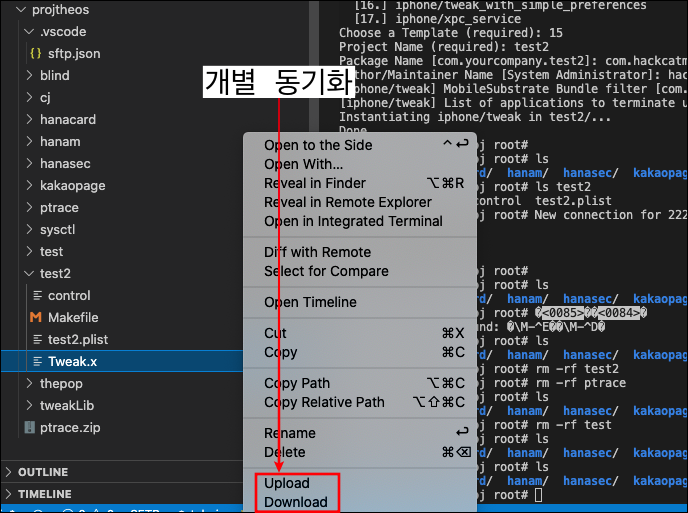Open the test2.plist file
This screenshot has width=688, height=513.
[x=78, y=339]
